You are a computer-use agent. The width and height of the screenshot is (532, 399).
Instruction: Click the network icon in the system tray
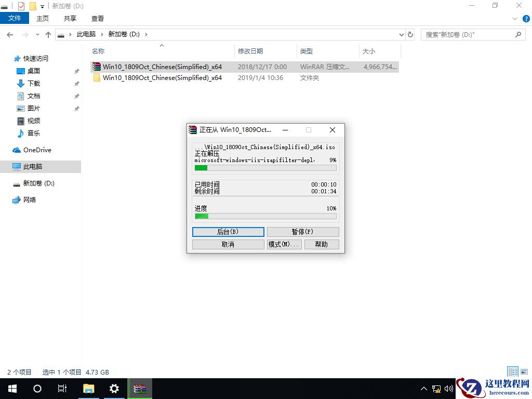point(437,388)
